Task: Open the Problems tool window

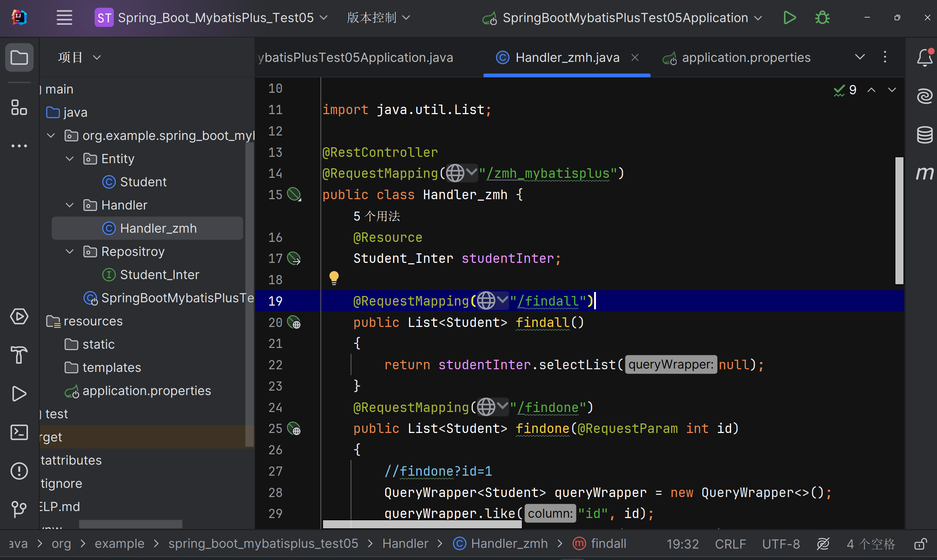Action: point(19,471)
